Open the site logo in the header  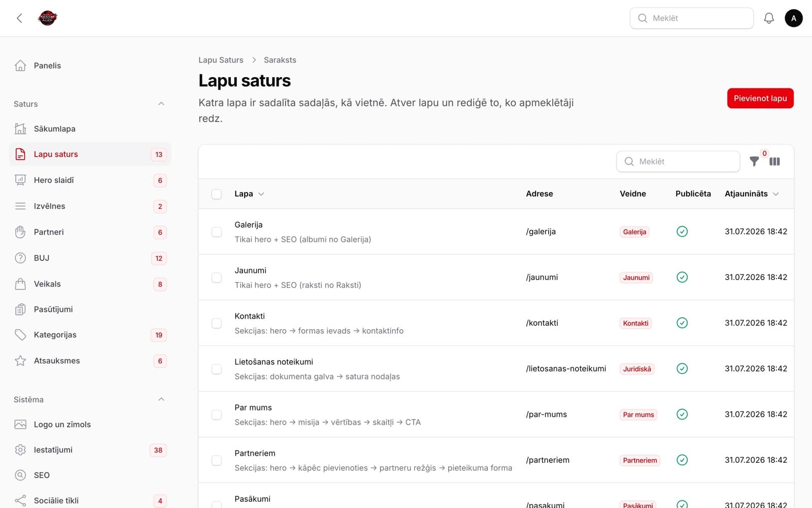[x=47, y=18]
